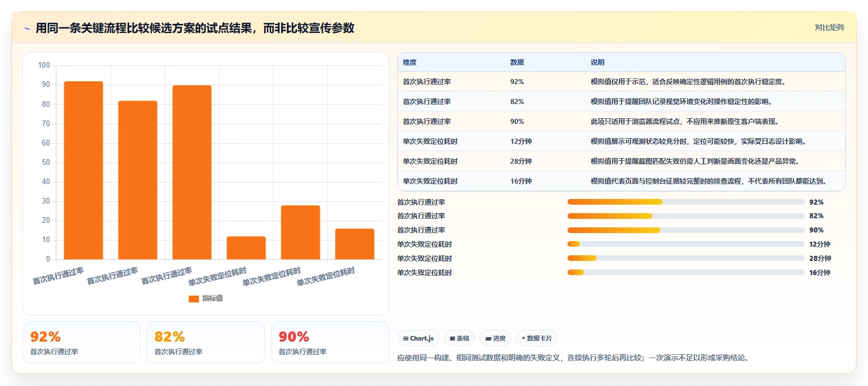Viewport: 868px width, 386px height.
Task: Click the 16分钟 progress bar
Action: coord(686,273)
